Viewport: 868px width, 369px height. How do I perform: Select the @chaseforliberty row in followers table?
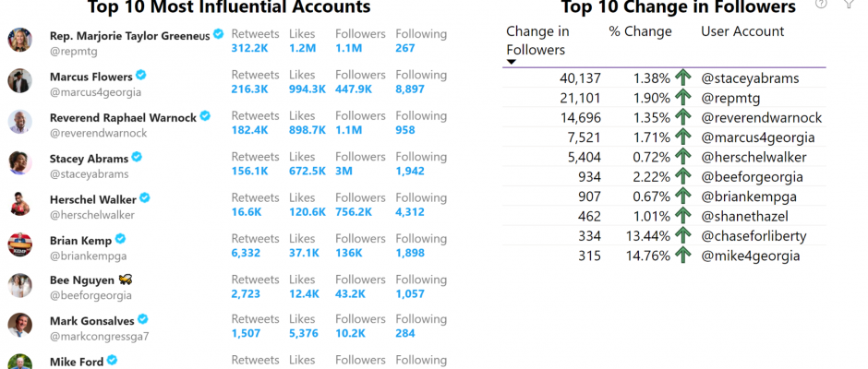pos(664,236)
